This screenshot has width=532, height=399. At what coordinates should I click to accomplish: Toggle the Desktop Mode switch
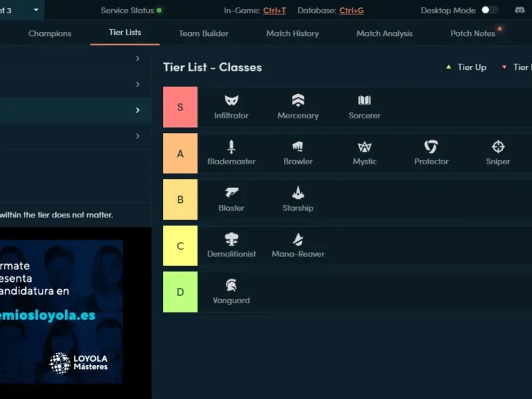[x=489, y=10]
